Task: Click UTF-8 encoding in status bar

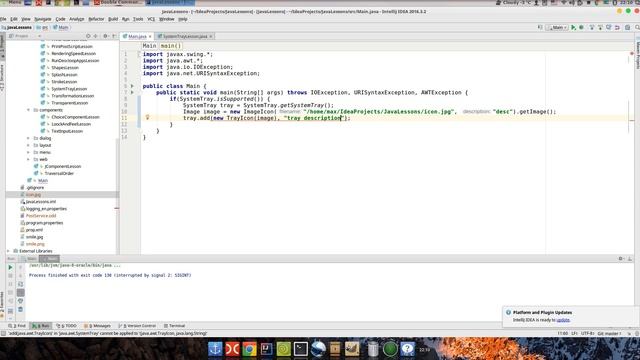Action: [587, 333]
